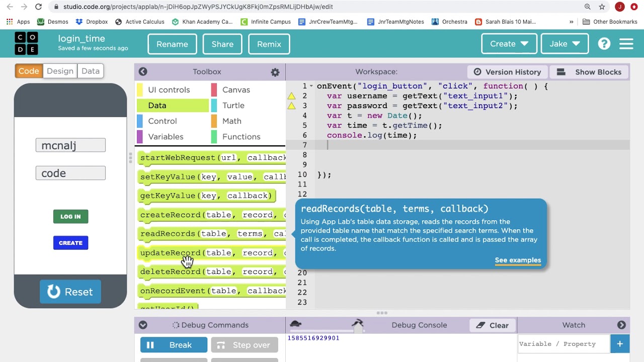Toggle Show Blocks view
The image size is (644, 362).
pyautogui.click(x=589, y=72)
